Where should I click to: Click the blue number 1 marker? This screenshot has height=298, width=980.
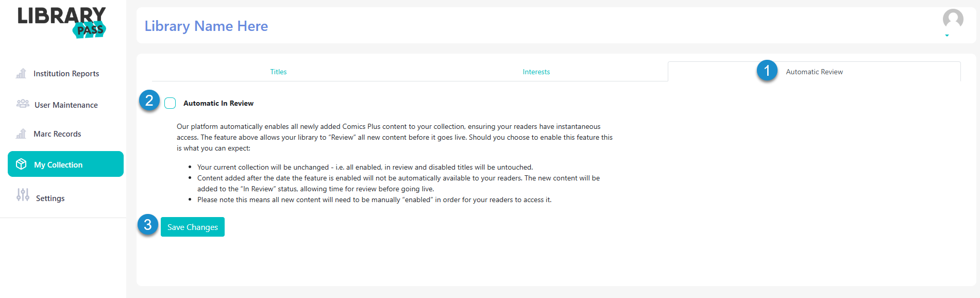point(767,70)
